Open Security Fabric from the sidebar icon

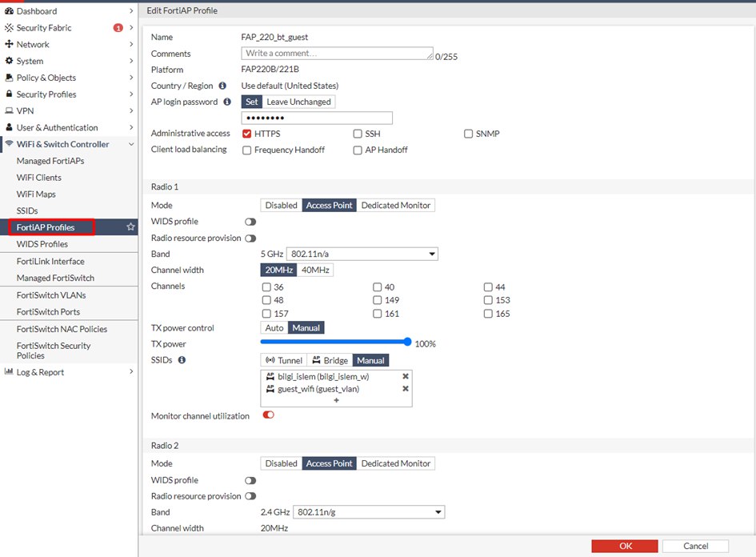[x=8, y=27]
